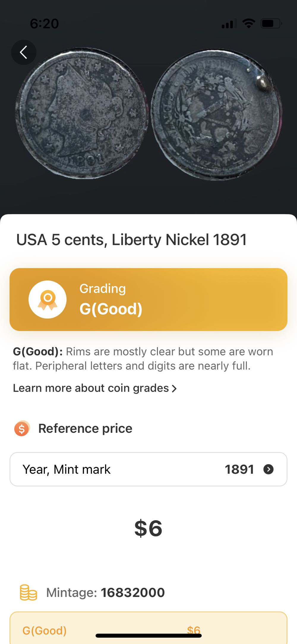The image size is (297, 644).
Task: Tap the Liberty Nickel 1891 title
Action: (132, 240)
